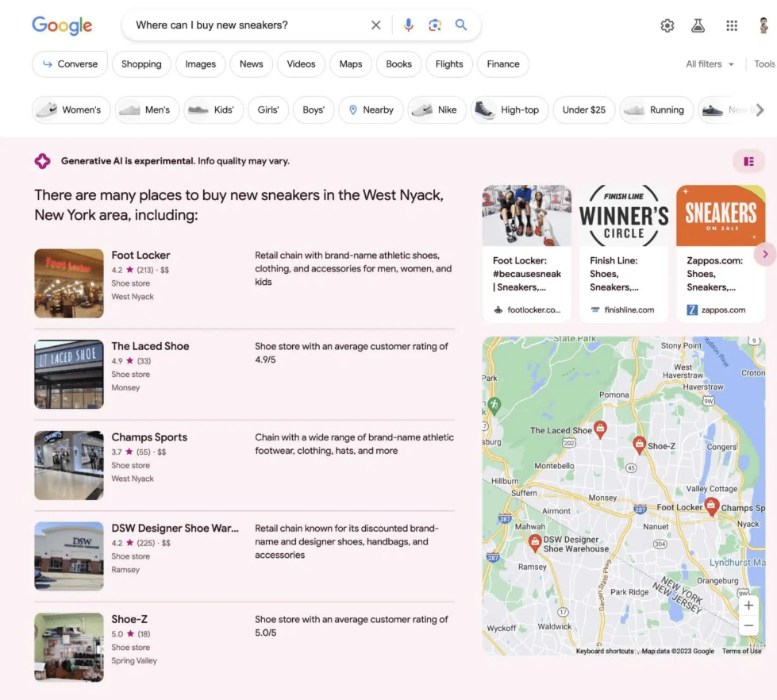Toggle the AI result layout view button
Screen dimensions: 777x700
(x=748, y=162)
